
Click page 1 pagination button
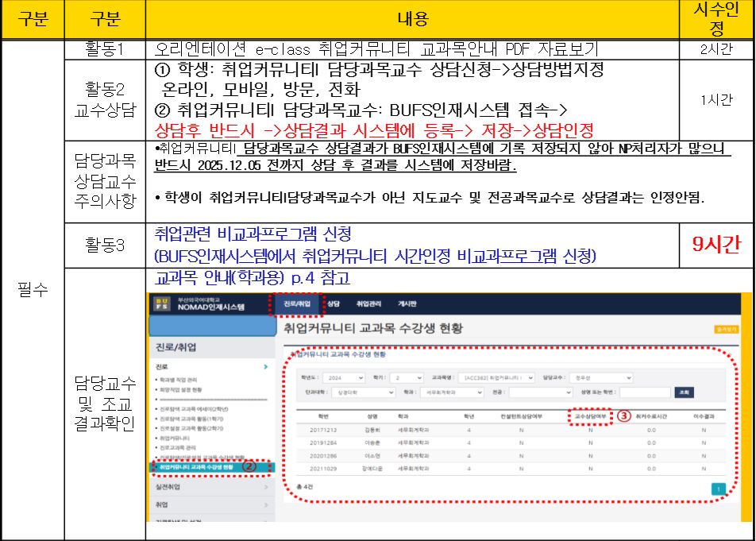[719, 489]
